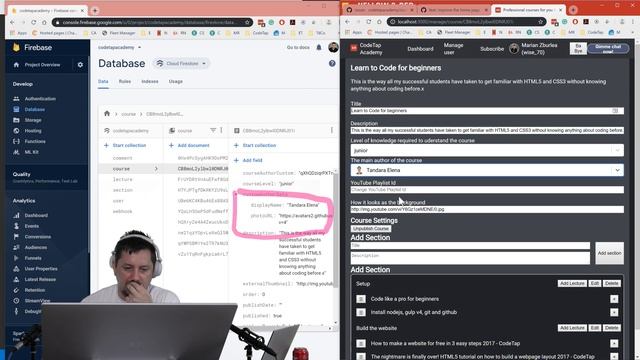Viewport: 640px width, 360px height.
Task: Click Firebase account avatar
Action: 333,47
